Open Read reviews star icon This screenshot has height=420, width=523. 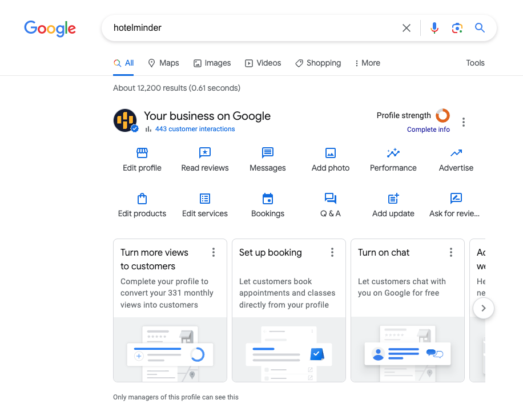coord(205,153)
